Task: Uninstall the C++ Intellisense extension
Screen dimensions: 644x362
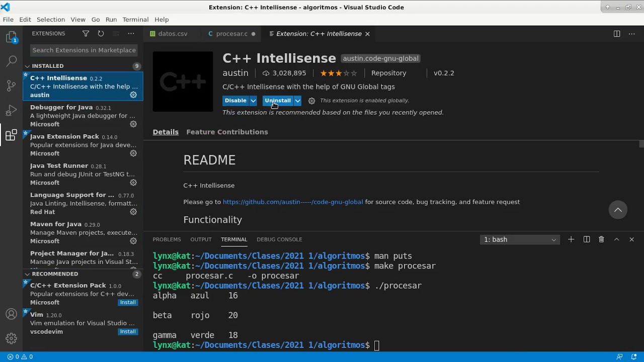Action: click(278, 101)
